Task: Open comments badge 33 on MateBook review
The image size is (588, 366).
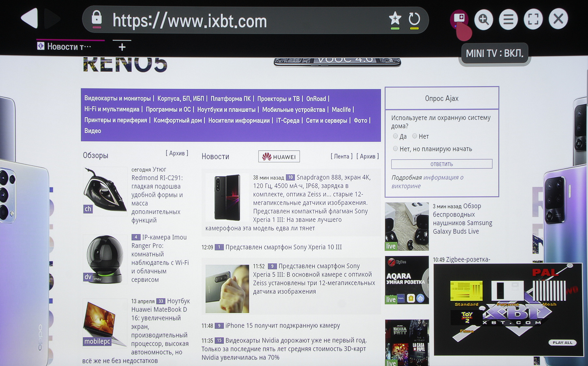Action: tap(161, 301)
